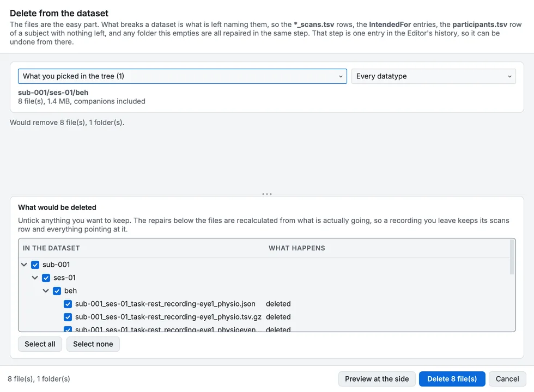Untick the sub-001 checkbox
The height and width of the screenshot is (392, 534).
click(x=35, y=265)
